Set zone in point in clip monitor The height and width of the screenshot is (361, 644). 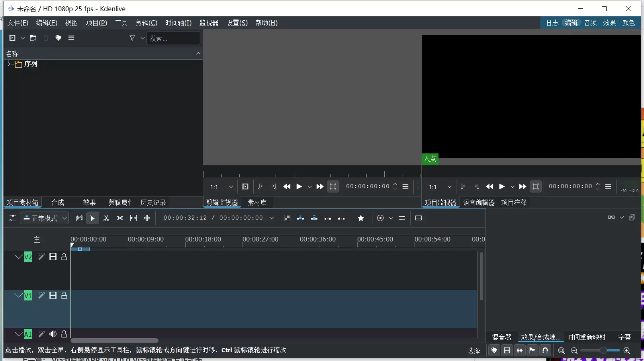pos(261,186)
